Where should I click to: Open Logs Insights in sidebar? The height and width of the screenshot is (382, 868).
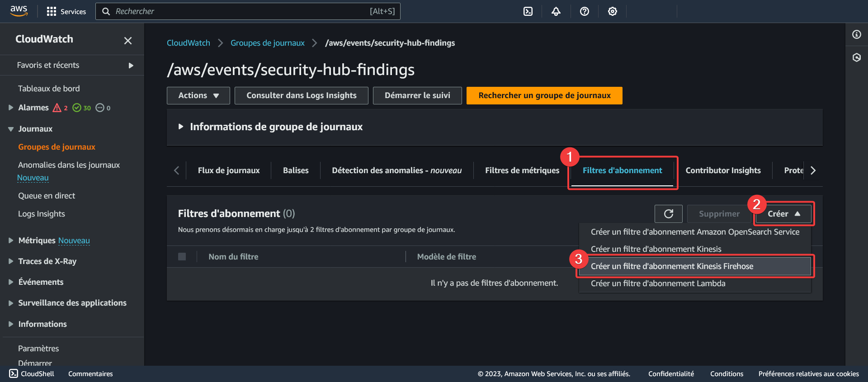point(42,214)
